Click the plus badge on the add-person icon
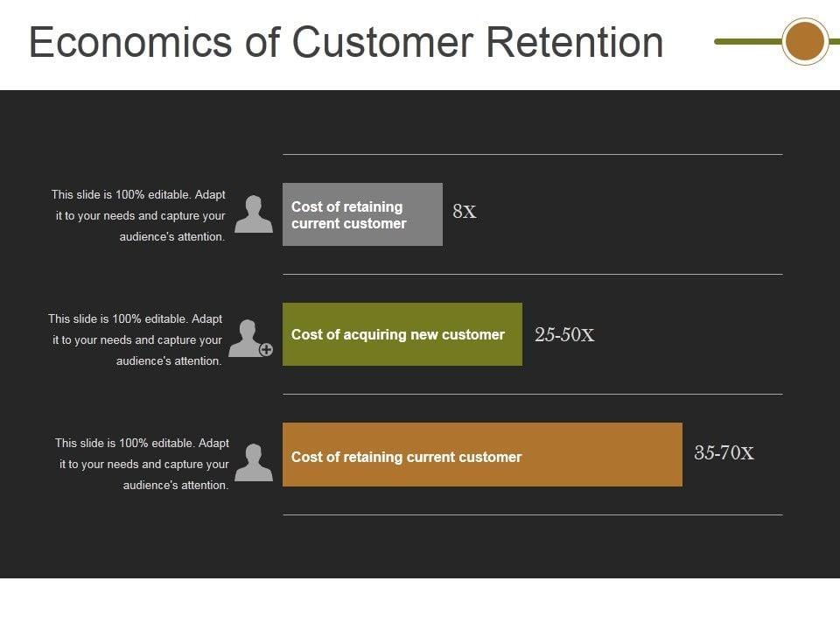The height and width of the screenshot is (630, 840). pos(266,350)
